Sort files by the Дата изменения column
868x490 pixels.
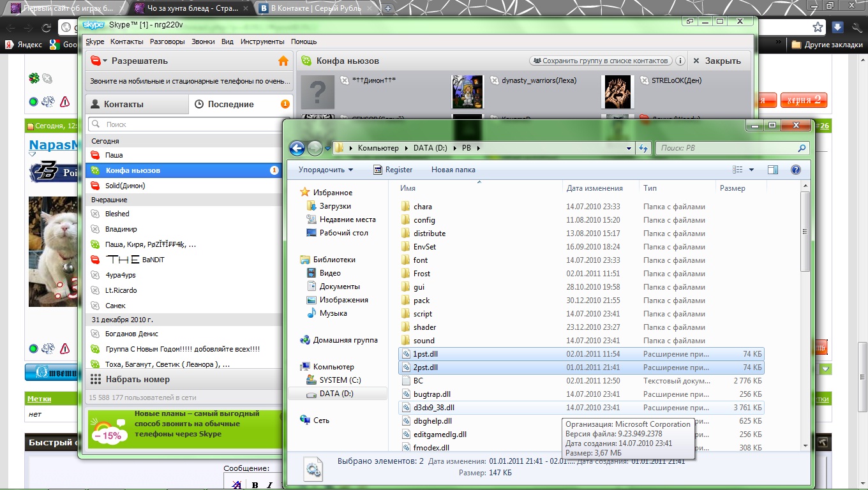pos(594,188)
